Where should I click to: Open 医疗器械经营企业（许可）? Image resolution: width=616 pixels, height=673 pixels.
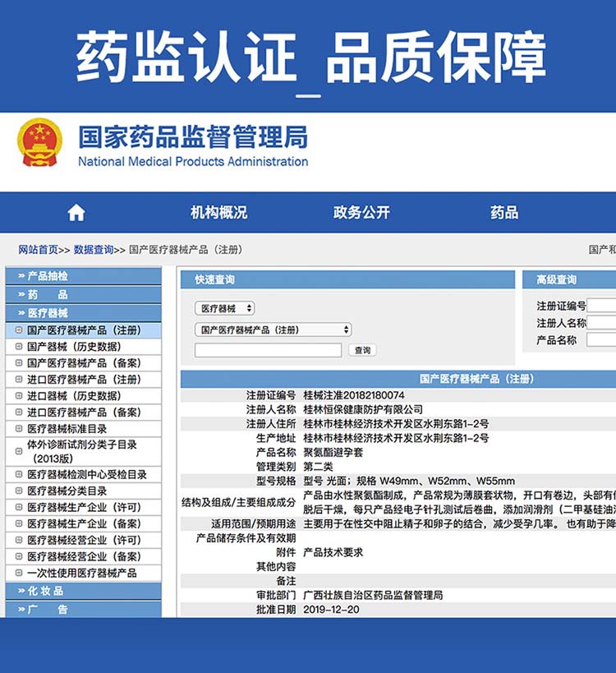(84, 540)
